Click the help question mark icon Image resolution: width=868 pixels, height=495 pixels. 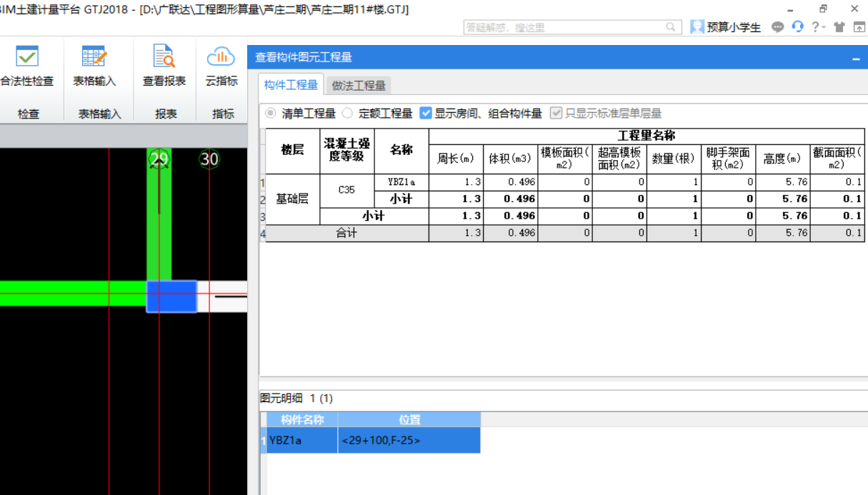click(815, 27)
